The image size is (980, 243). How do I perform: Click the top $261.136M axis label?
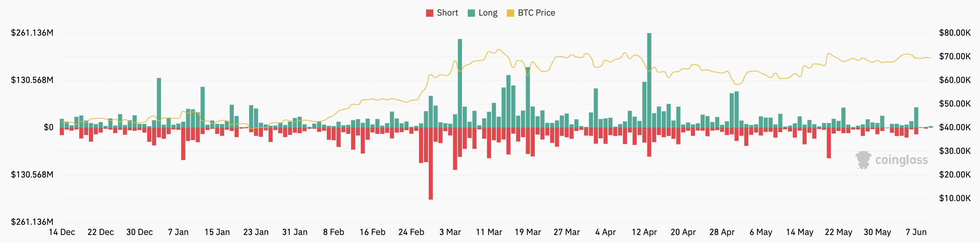(x=32, y=33)
